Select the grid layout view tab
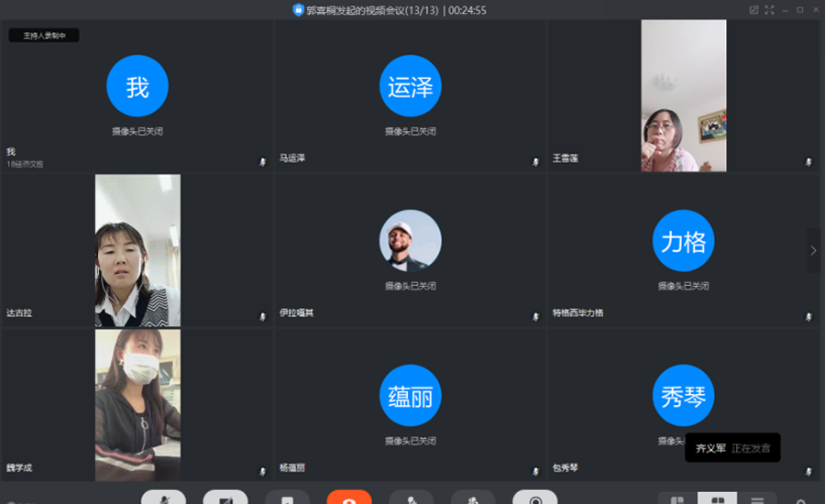Screen dimensions: 825x504 (x=717, y=499)
